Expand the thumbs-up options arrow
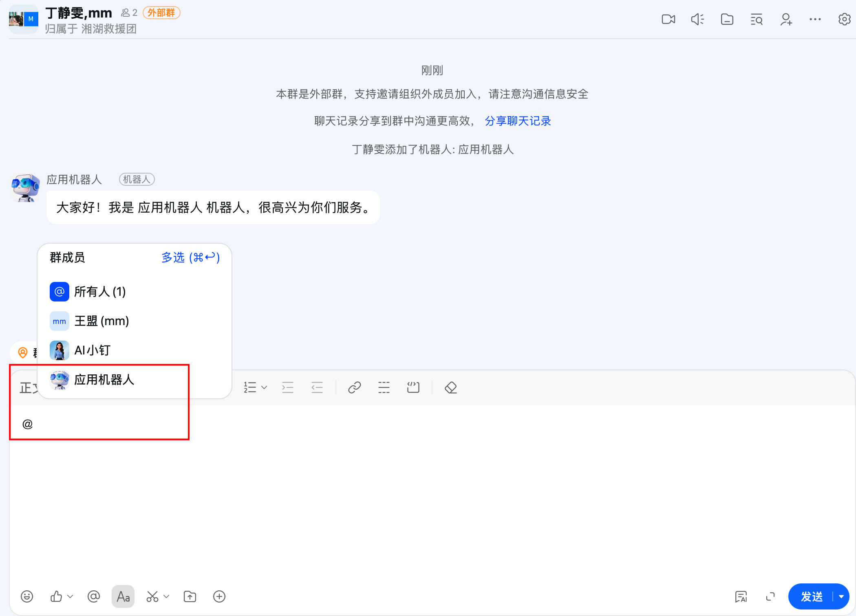The image size is (856, 616). pyautogui.click(x=70, y=596)
